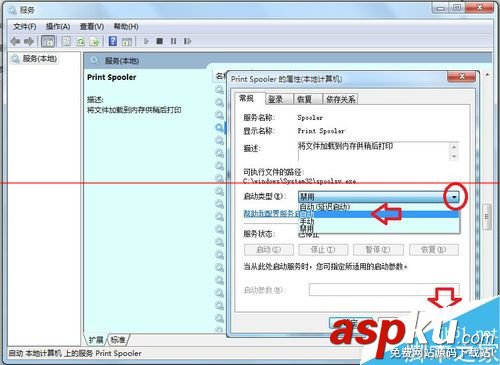
Task: Click the 停止(T) service button
Action: click(x=323, y=250)
